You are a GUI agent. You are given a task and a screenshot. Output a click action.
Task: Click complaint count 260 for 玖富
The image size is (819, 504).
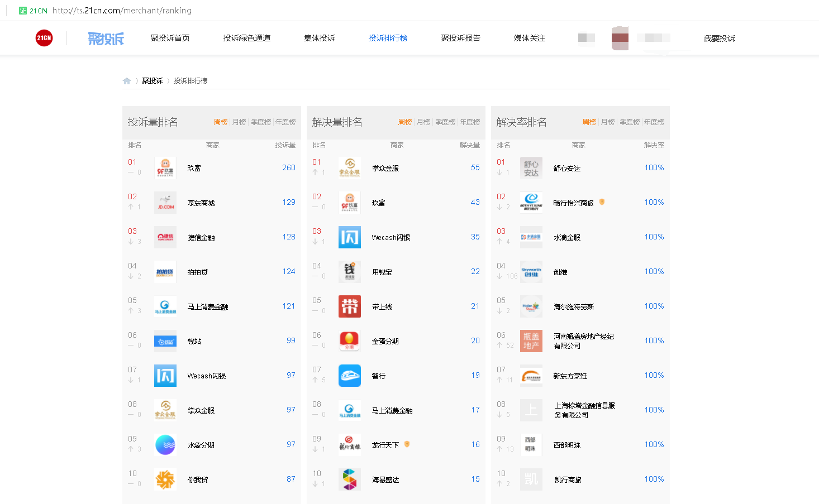[x=289, y=167]
